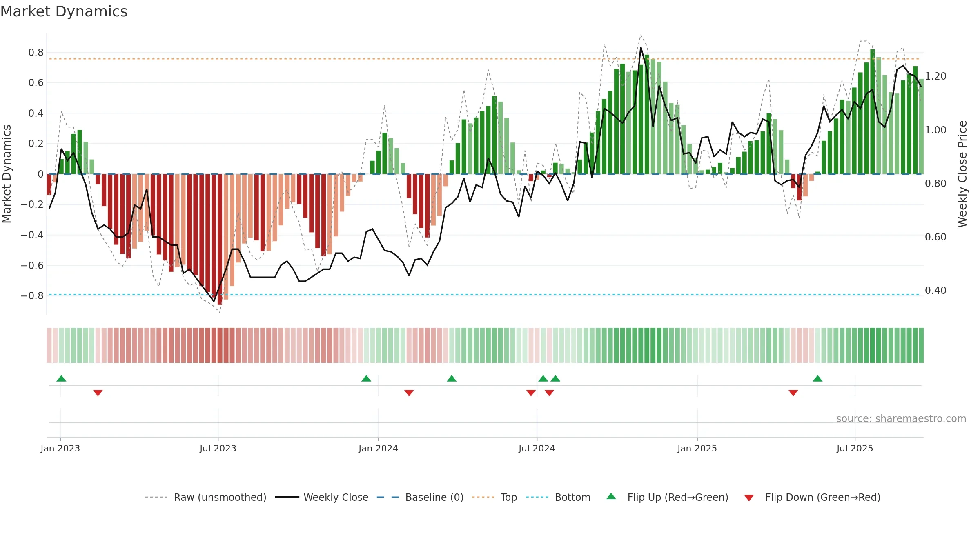This screenshot has width=980, height=551.
Task: Toggle the Weekly Close legend entry
Action: pyautogui.click(x=322, y=497)
